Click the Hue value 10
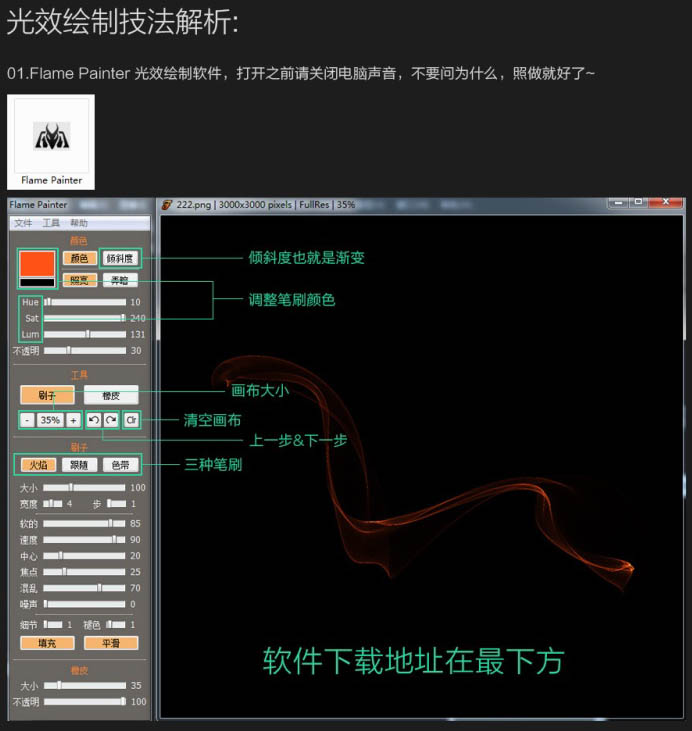 [135, 302]
